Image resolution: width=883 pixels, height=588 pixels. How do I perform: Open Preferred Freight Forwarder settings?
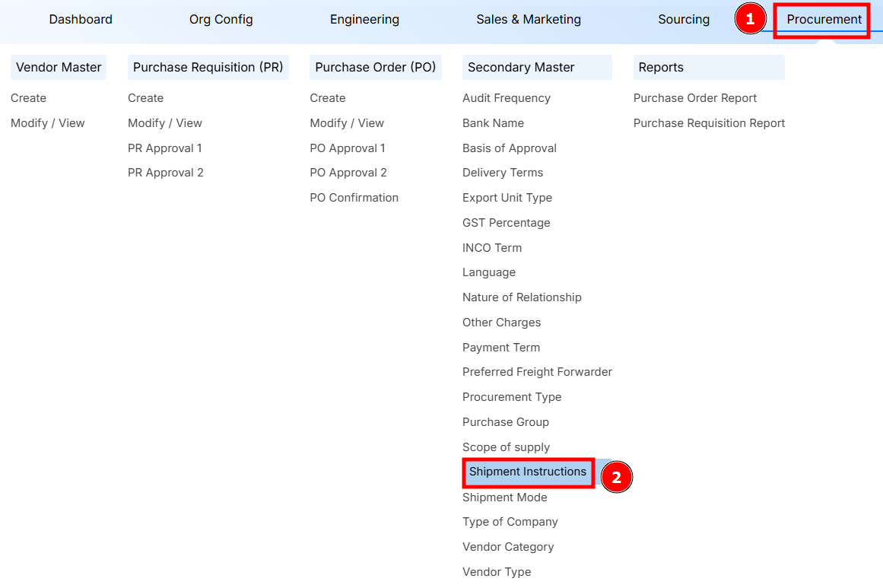tap(537, 371)
